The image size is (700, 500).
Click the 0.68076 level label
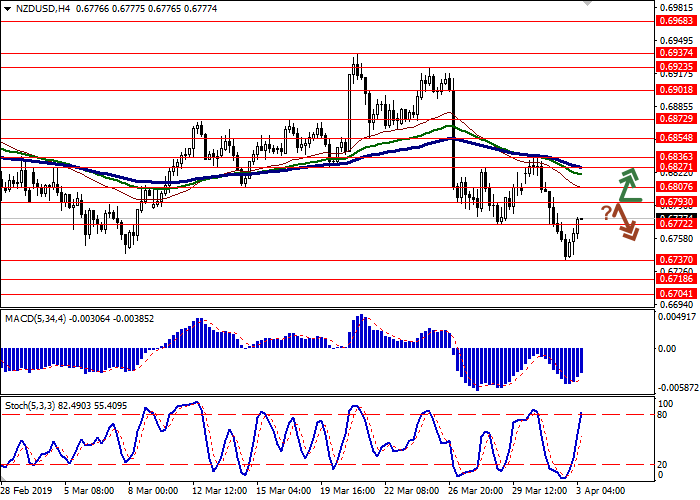pos(676,186)
